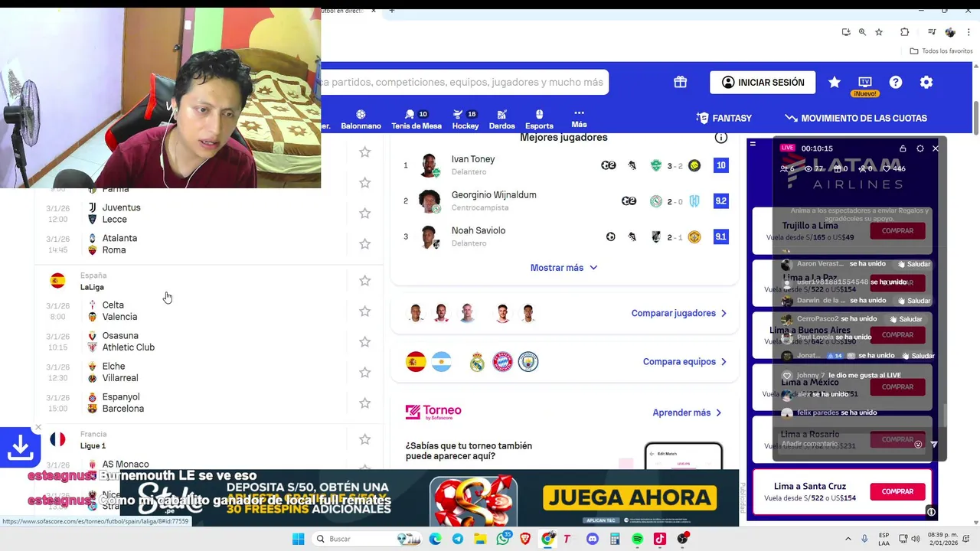This screenshot has height=551, width=980.
Task: Select the Dardos sport icon
Action: (x=502, y=119)
